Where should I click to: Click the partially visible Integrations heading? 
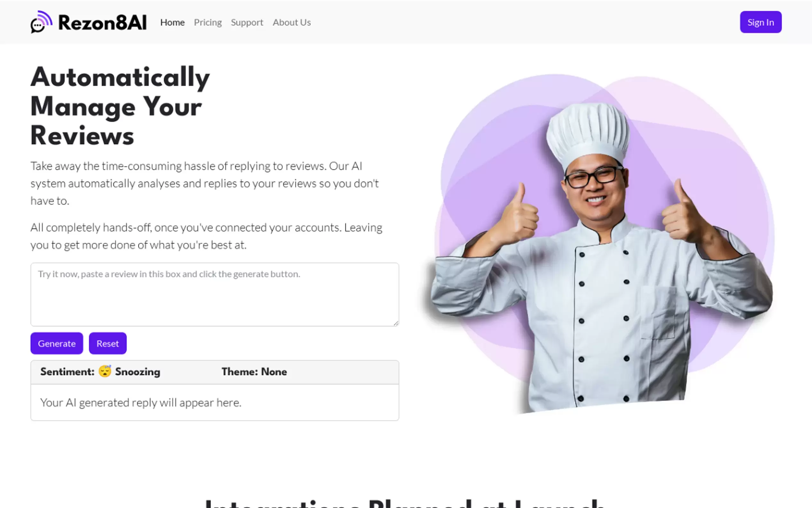[405, 503]
